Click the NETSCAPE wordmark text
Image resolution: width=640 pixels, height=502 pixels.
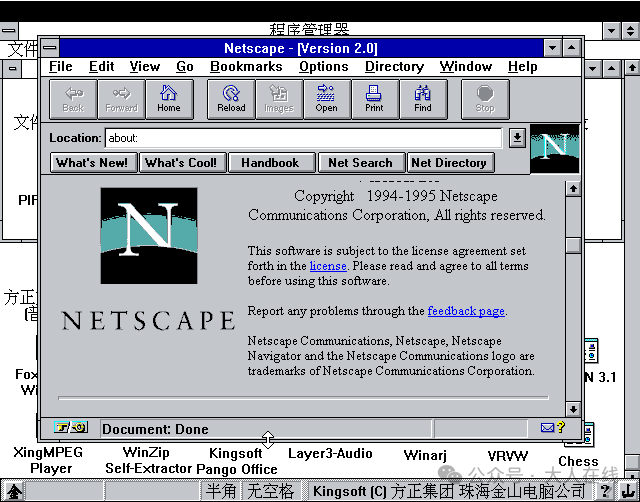pyautogui.click(x=148, y=320)
